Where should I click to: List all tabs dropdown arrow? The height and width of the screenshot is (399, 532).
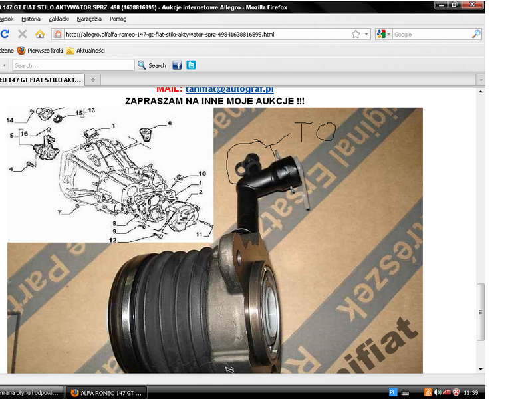[481, 80]
